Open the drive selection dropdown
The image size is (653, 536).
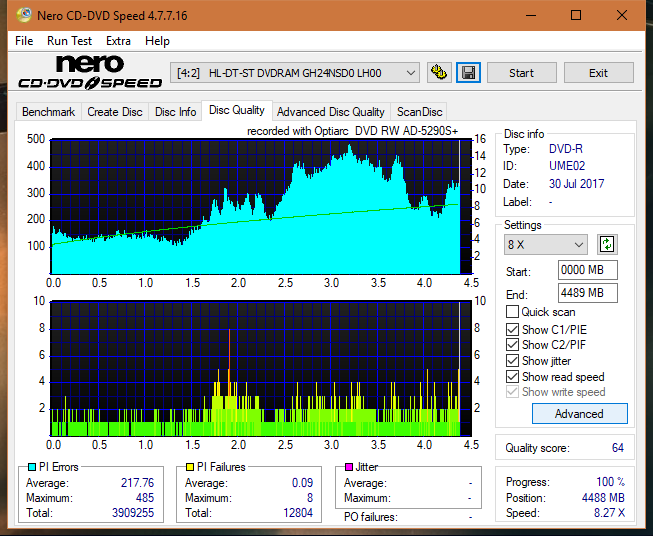click(294, 73)
